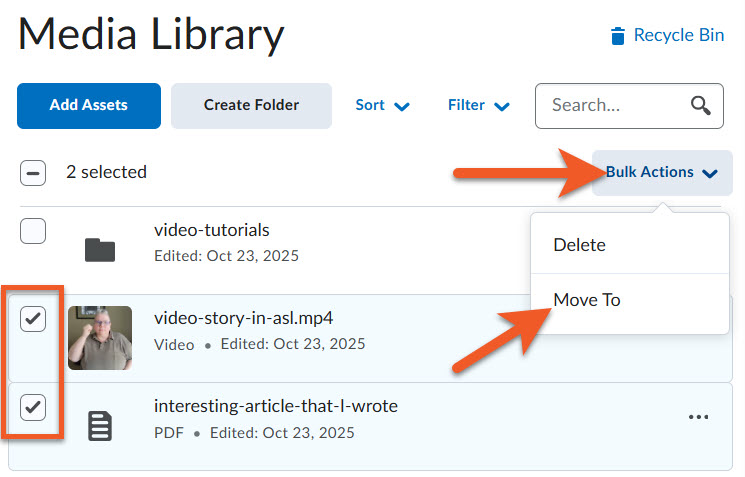This screenshot has width=745, height=477.
Task: Expand the Sort dropdown
Action: coord(383,106)
